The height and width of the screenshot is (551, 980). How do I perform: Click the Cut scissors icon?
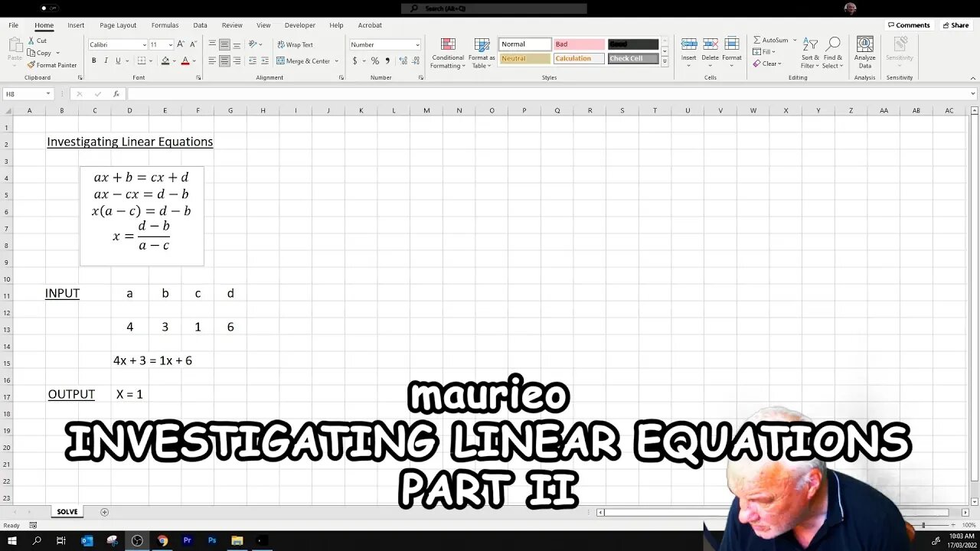click(31, 41)
